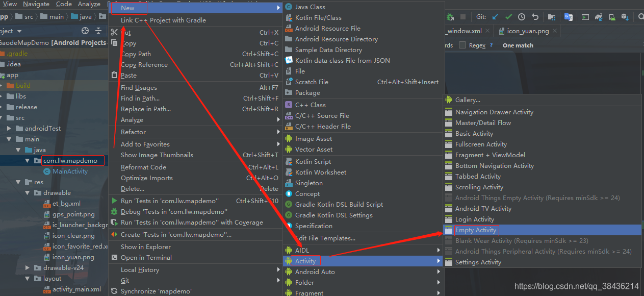Image resolution: width=644 pixels, height=296 pixels.
Task: Choose Find Usages menu entry
Action: 196,88
